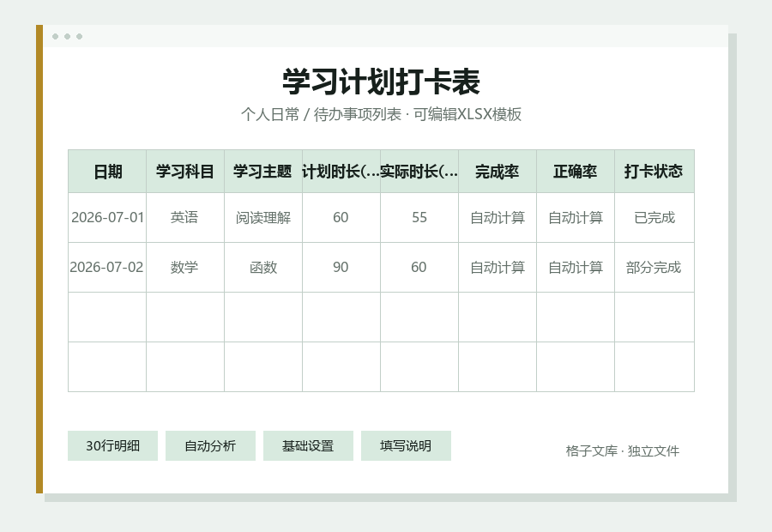Click 完成率 自动计算 cell in 英语 row

498,217
